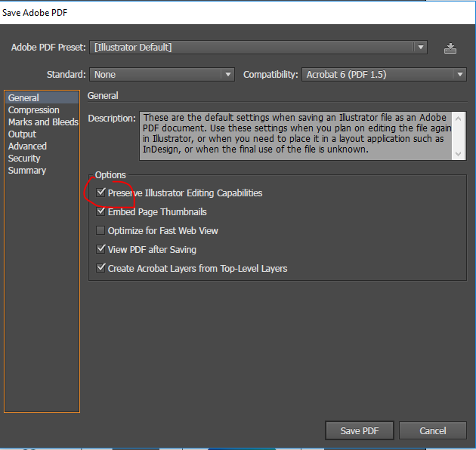Open the Adobe PDF Preset dropdown
Viewport: 476px width, 450px height.
coord(258,48)
